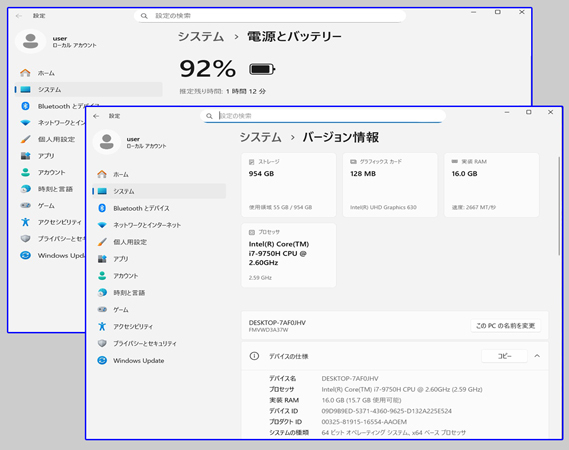Click the Apps icon in the back battery window

(25, 156)
